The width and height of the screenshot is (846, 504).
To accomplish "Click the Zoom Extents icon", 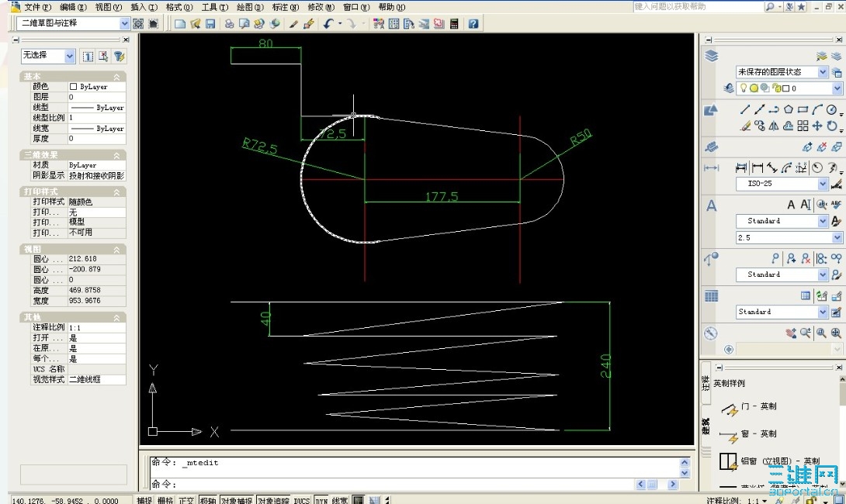I will click(x=836, y=333).
